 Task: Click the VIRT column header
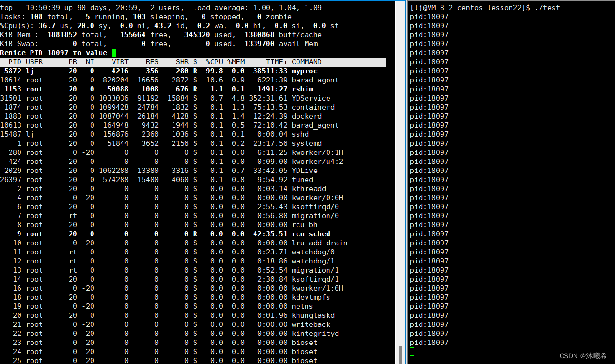pyautogui.click(x=120, y=62)
